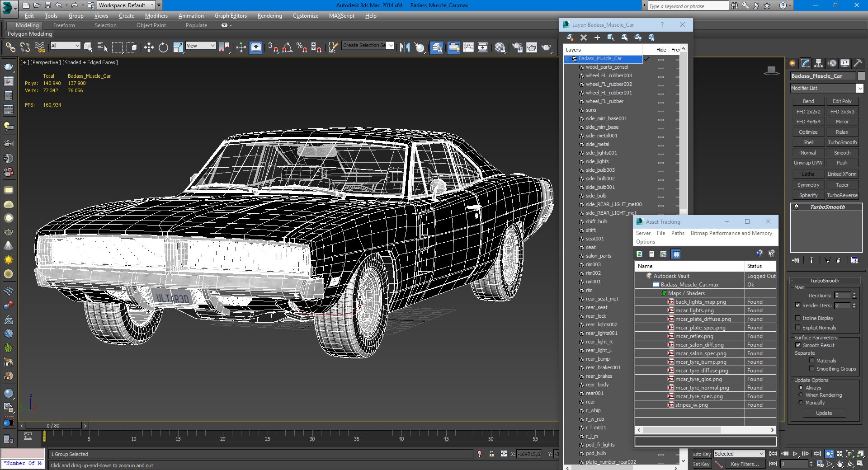Click the Play Animation button
This screenshot has height=470, width=868.
pos(795,454)
